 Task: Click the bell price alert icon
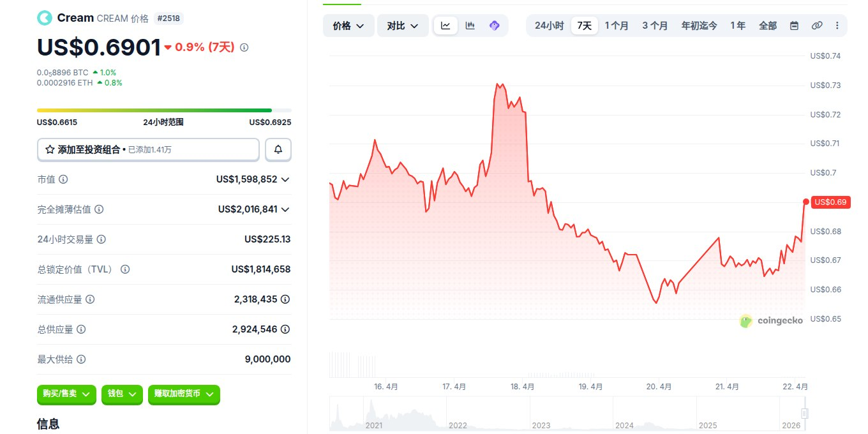point(278,149)
